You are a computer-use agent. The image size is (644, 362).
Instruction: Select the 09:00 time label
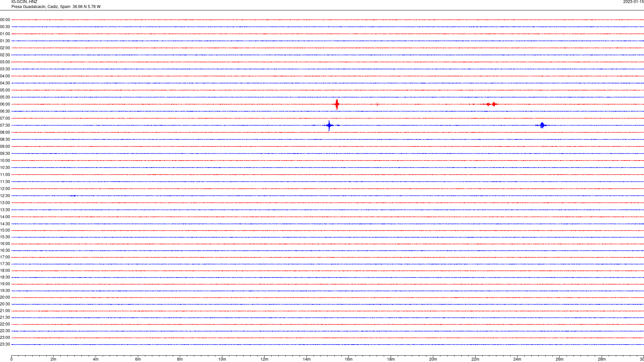tap(5, 146)
